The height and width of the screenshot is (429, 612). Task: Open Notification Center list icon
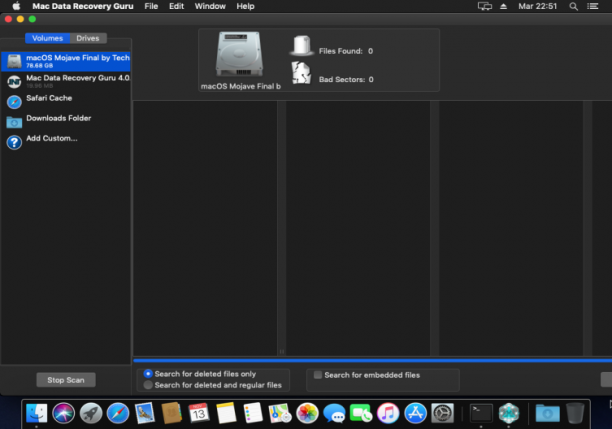[x=592, y=6]
